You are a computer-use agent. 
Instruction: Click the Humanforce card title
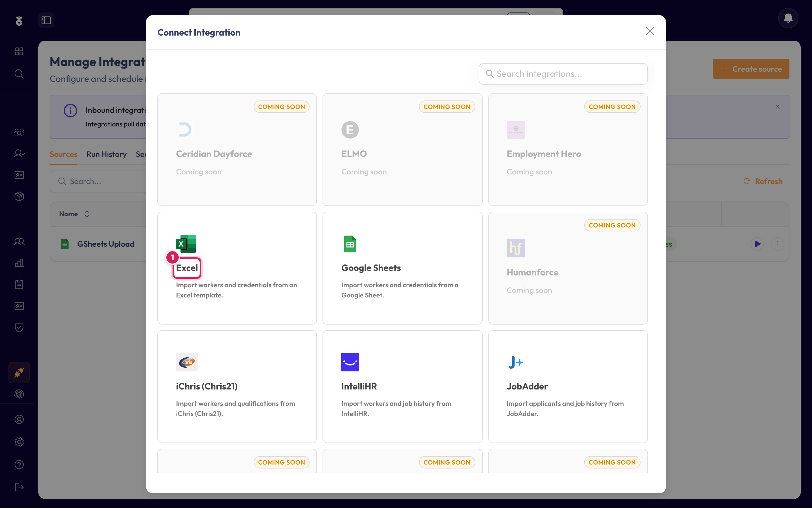click(x=533, y=272)
